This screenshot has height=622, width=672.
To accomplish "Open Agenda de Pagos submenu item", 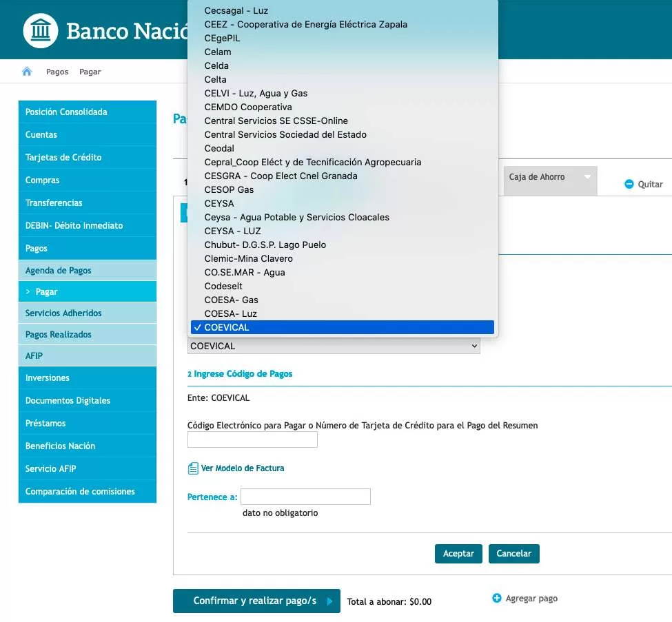I will (88, 270).
